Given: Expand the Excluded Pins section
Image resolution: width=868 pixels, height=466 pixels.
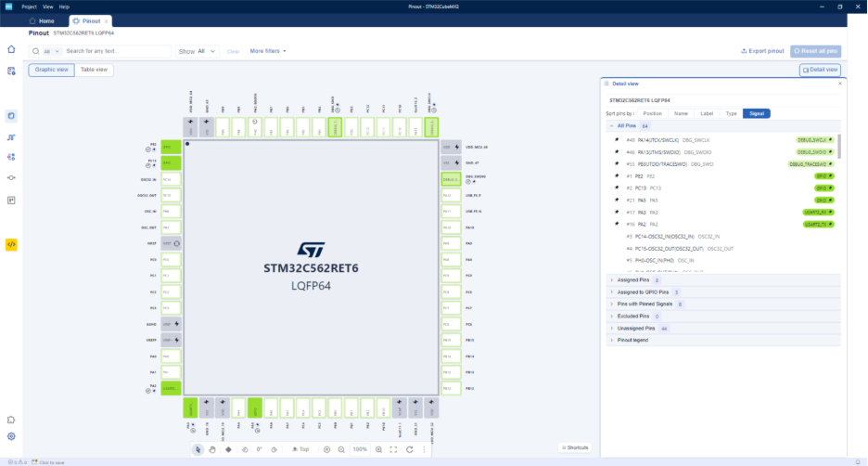Looking at the screenshot, I should [x=612, y=317].
